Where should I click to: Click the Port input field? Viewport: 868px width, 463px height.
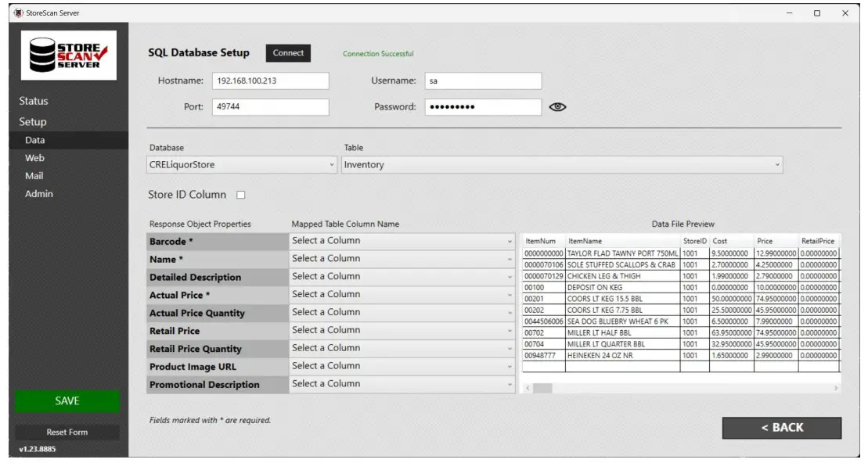point(270,107)
